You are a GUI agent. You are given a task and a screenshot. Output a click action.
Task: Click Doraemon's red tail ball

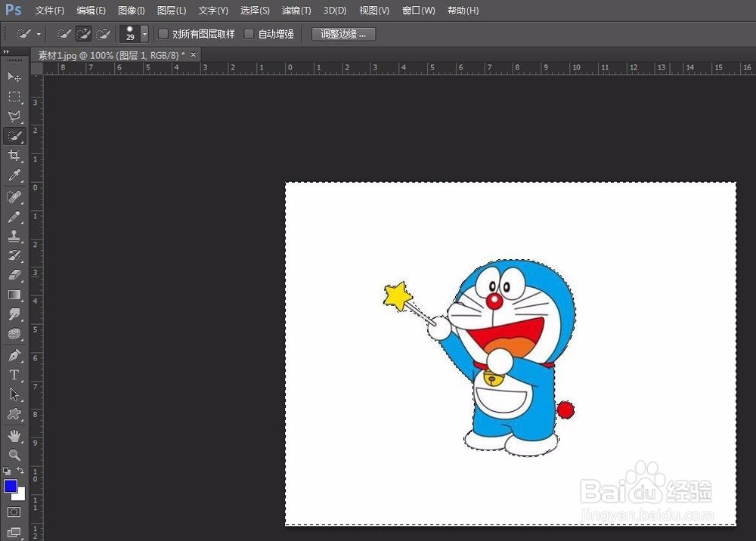[x=565, y=410]
